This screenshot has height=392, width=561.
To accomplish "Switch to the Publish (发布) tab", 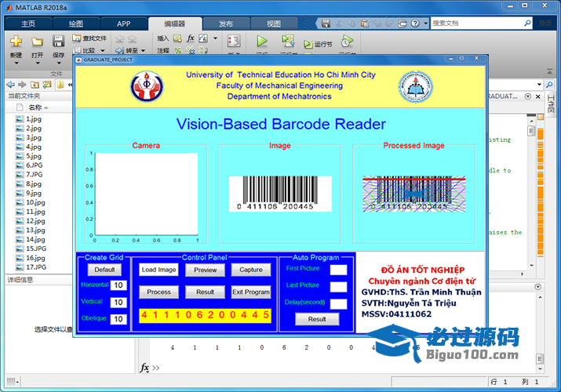I will point(226,24).
